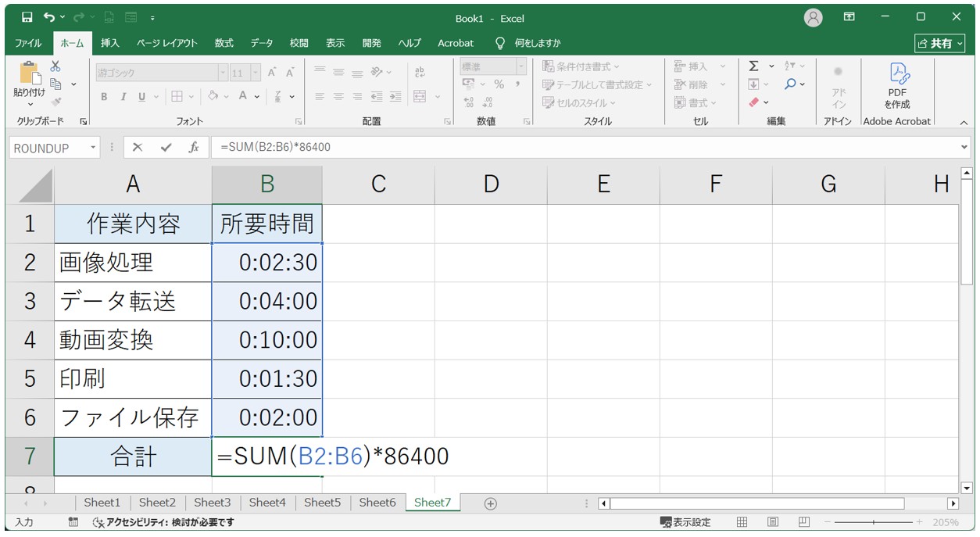Open the ファイル tab
This screenshot has height=537, width=980.
click(28, 43)
